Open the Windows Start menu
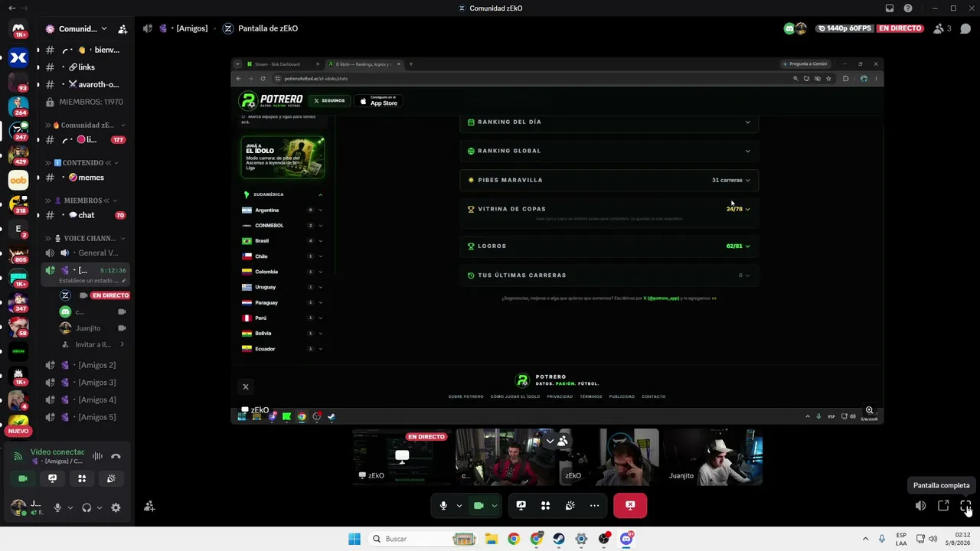Image resolution: width=980 pixels, height=551 pixels. [354, 539]
